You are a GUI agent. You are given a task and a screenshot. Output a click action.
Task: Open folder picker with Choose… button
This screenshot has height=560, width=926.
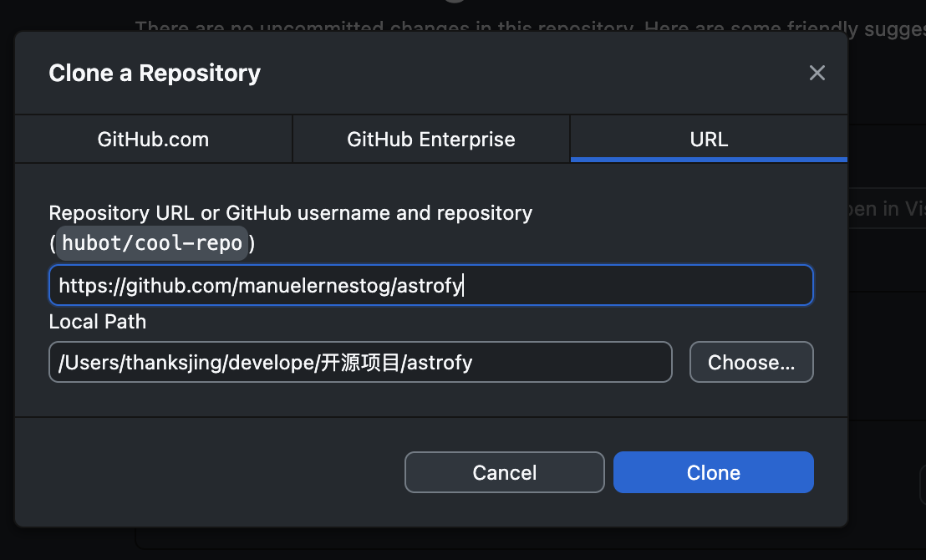pyautogui.click(x=751, y=362)
